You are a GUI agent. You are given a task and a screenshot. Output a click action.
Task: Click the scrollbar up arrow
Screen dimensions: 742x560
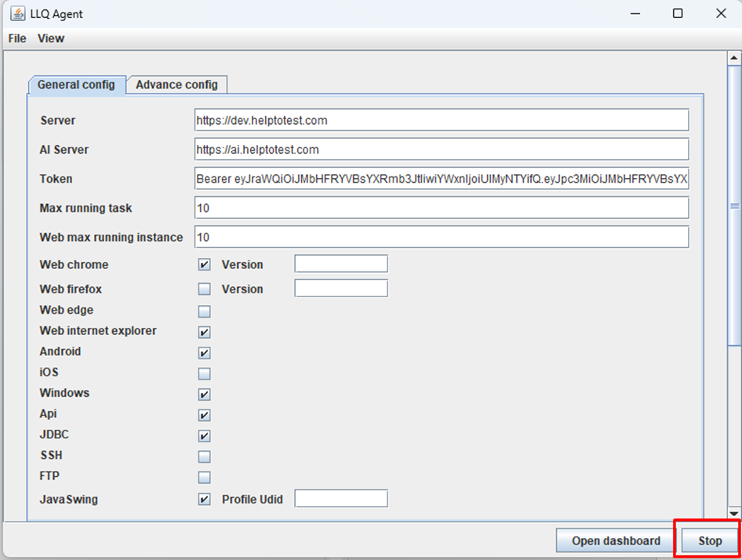tap(734, 58)
